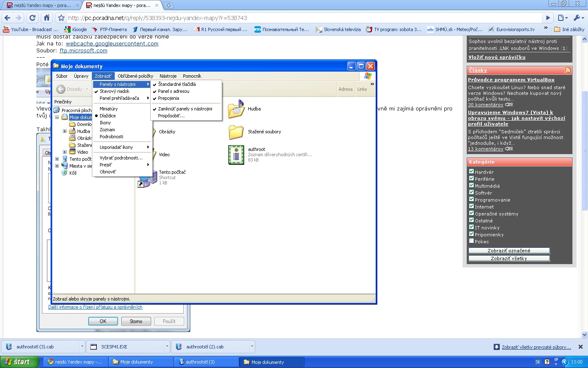Click OK in the permissions dialog

tap(103, 321)
